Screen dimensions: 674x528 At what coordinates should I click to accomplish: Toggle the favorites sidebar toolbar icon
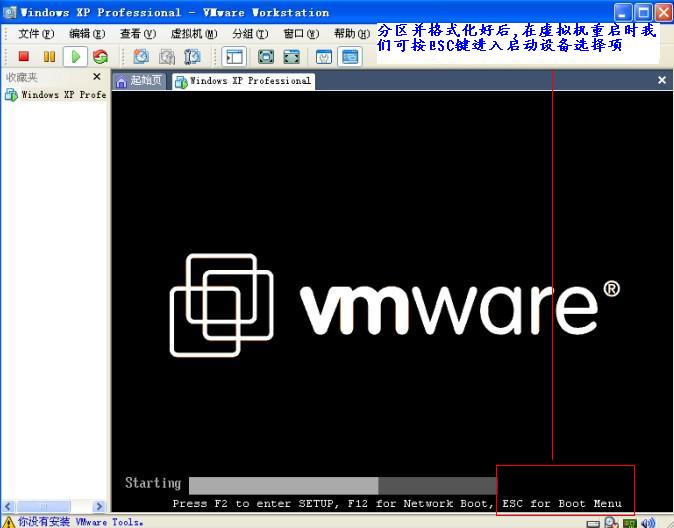click(234, 57)
